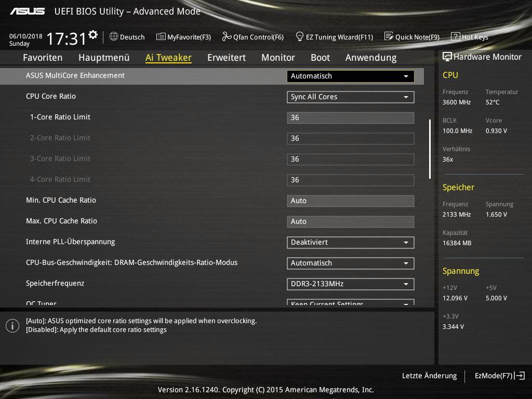This screenshot has height=399, width=532.
Task: Click EZ Tuning Wizard(F11) label
Action: [339, 37]
